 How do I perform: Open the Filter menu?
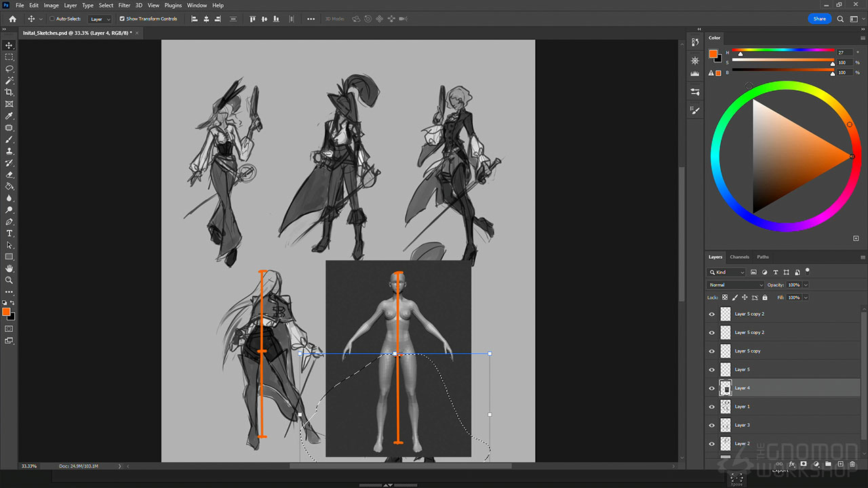click(124, 5)
